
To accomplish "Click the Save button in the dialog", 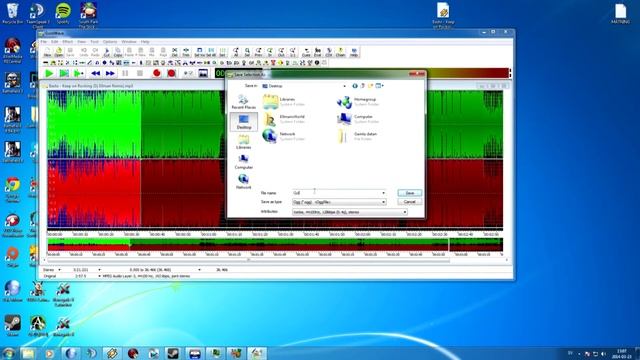I will 409,193.
